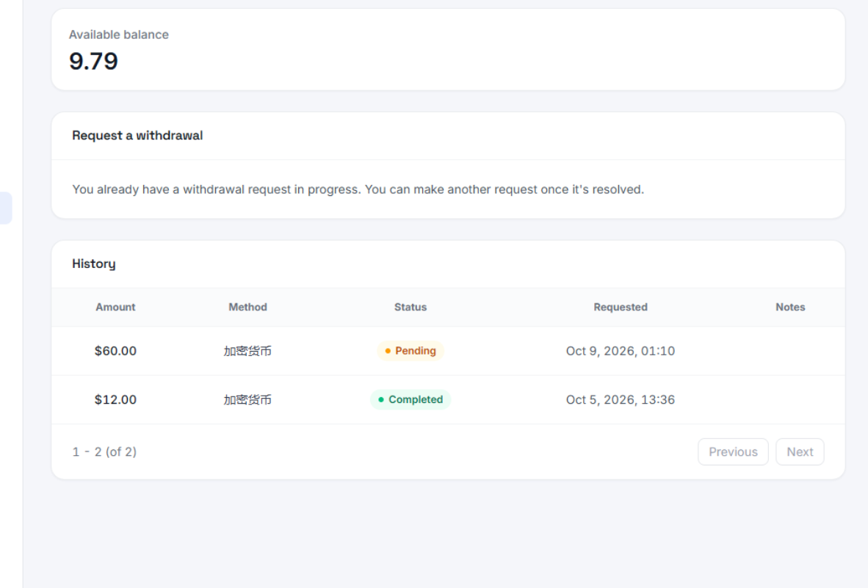Click the $12.00 amount cell
This screenshot has width=868, height=588.
point(115,399)
